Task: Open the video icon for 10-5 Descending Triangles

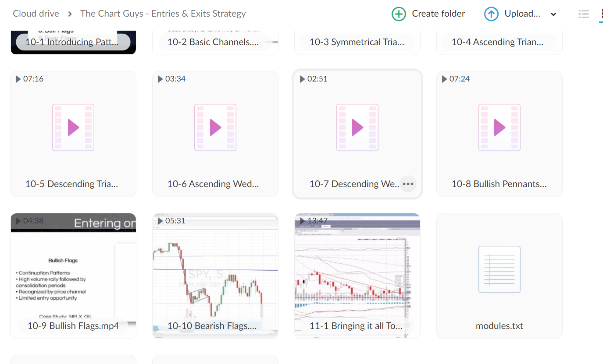Action: coord(73,127)
